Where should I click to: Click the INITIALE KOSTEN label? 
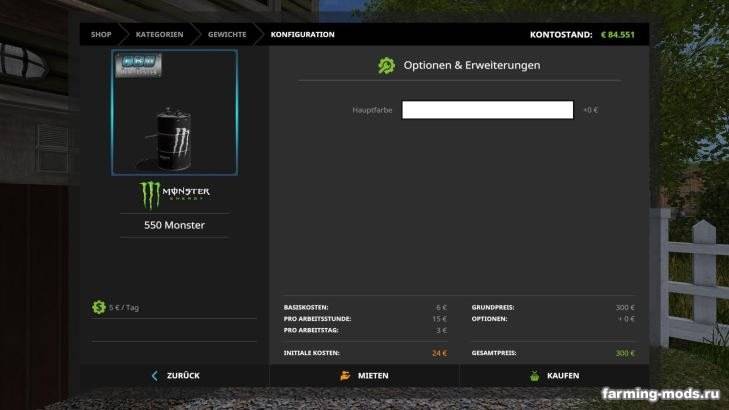click(311, 353)
